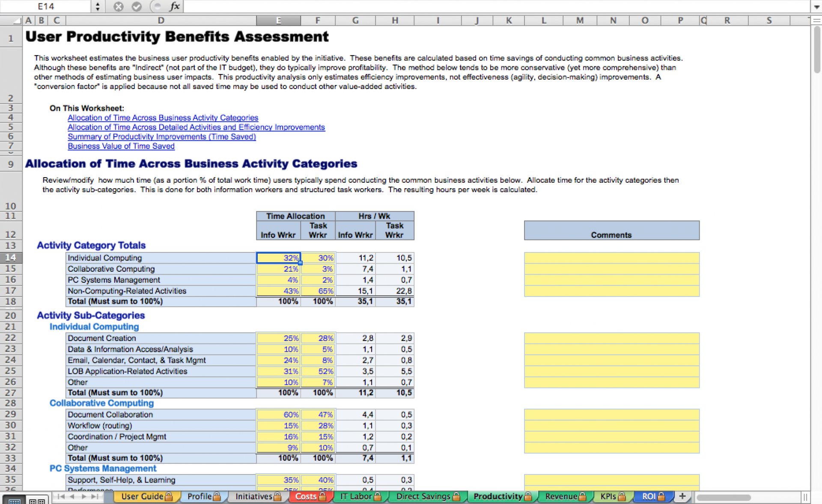Click the vertical scrollbar thumb

point(817,50)
